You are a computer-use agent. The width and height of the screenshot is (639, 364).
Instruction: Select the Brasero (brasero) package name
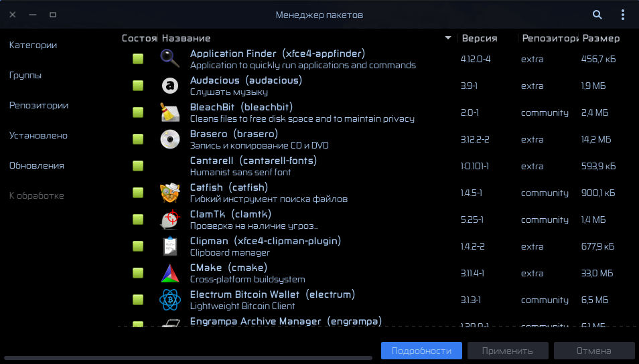coord(234,134)
